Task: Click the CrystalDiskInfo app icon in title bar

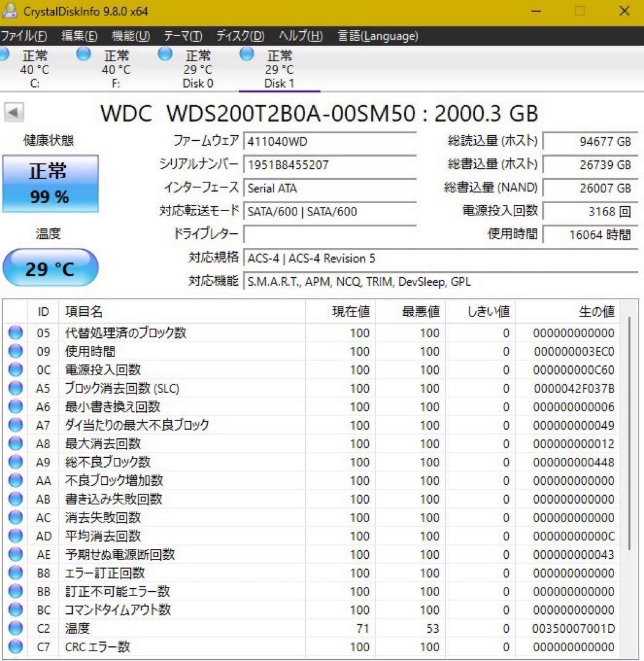Action: pyautogui.click(x=9, y=11)
